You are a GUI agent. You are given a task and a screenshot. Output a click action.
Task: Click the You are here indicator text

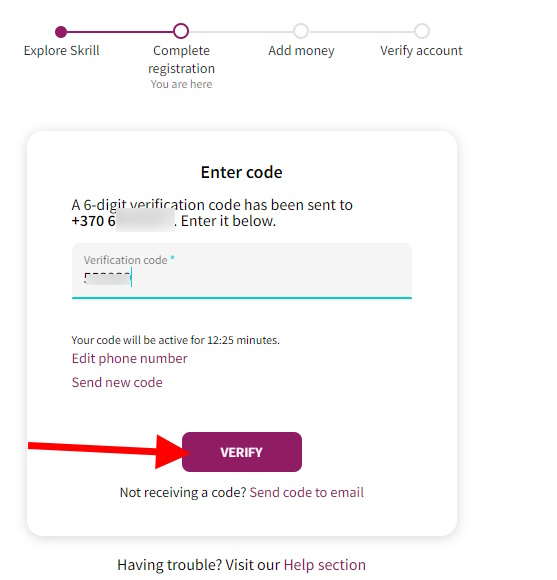[x=181, y=84]
